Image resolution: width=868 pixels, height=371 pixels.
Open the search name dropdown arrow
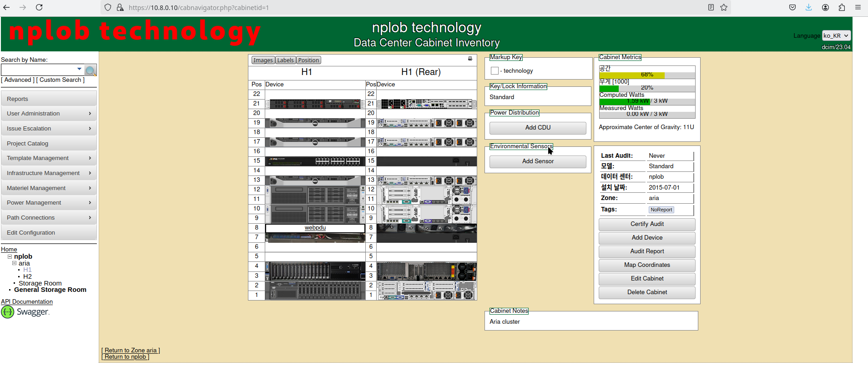coord(79,69)
